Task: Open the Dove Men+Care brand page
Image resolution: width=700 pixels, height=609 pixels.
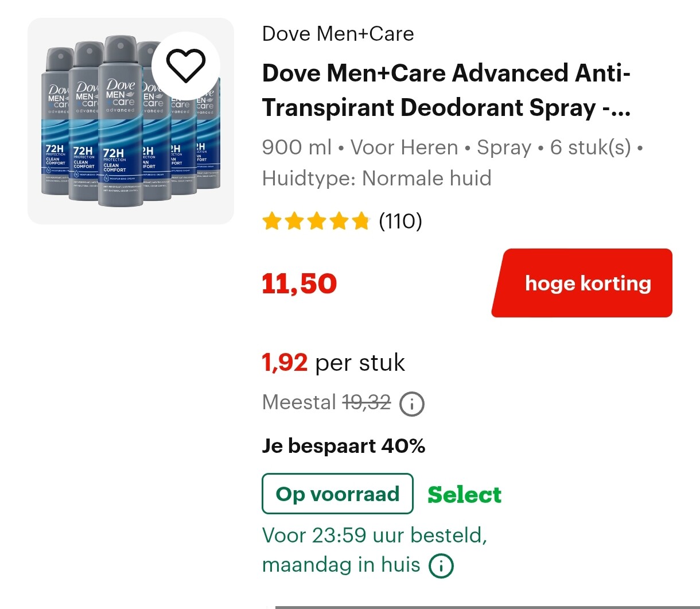Action: pos(337,33)
